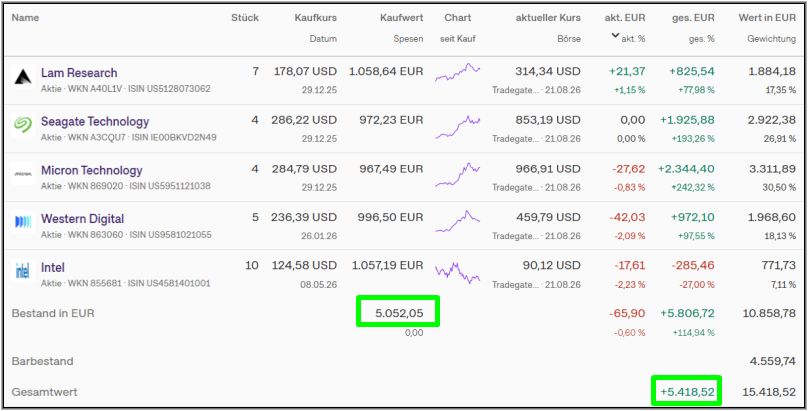Click Lam Research daily change +21,37

pyautogui.click(x=627, y=71)
